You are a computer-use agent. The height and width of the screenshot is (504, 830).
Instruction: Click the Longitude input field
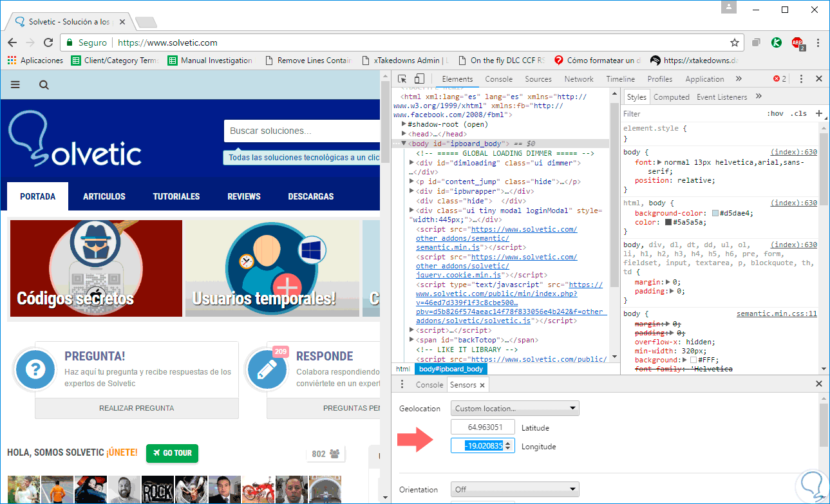pyautogui.click(x=483, y=445)
